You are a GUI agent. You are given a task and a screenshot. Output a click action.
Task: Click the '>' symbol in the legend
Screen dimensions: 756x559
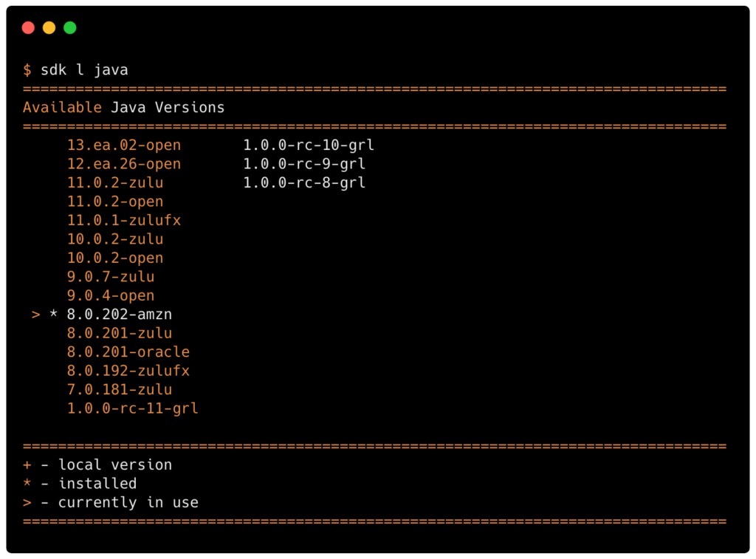click(x=27, y=502)
